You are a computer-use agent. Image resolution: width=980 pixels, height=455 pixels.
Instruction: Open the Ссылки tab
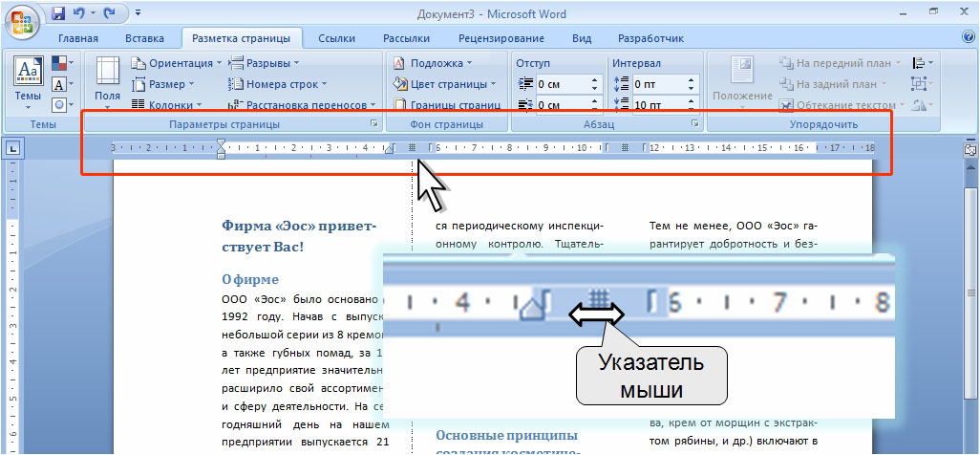[x=337, y=38]
